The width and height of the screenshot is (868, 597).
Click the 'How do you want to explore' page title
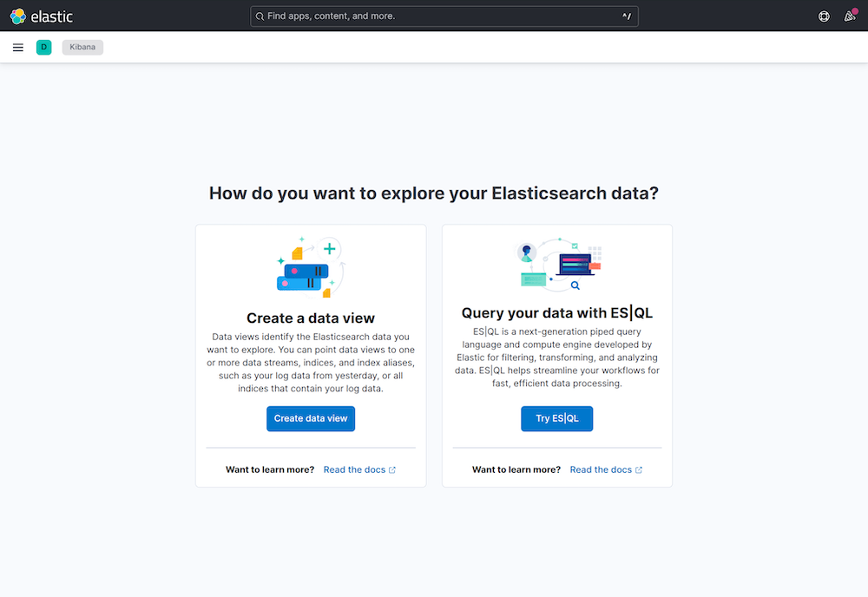click(434, 194)
